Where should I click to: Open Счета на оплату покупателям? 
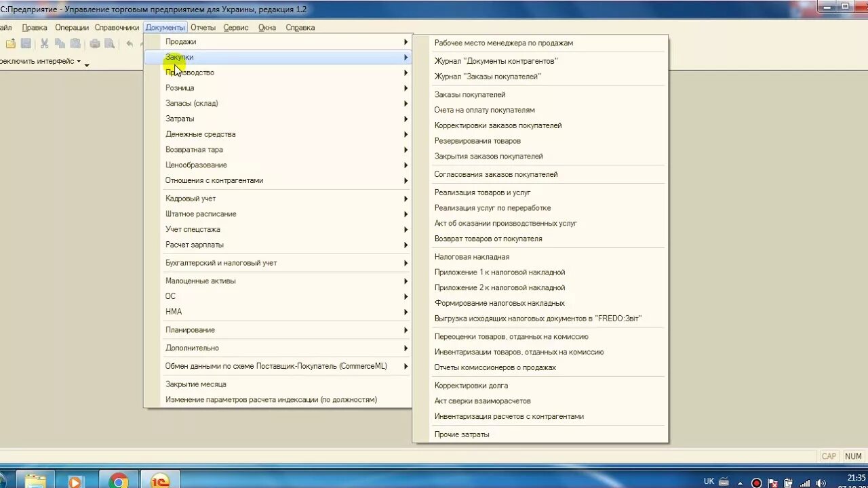click(540, 110)
